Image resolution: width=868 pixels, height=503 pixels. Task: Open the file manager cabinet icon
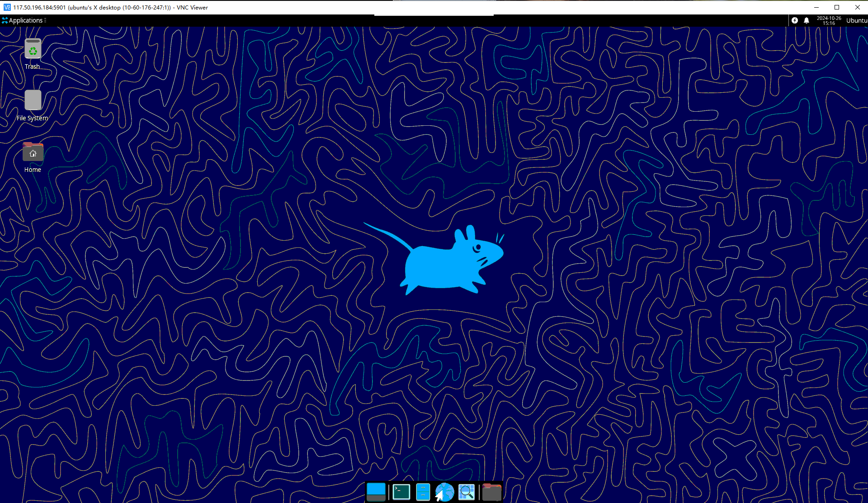[x=423, y=492]
